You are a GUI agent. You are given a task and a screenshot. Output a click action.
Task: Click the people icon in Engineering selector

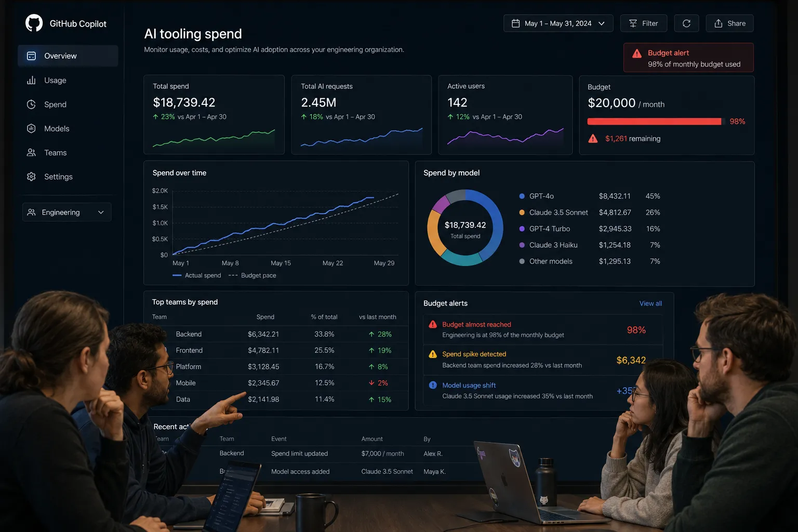(x=31, y=212)
